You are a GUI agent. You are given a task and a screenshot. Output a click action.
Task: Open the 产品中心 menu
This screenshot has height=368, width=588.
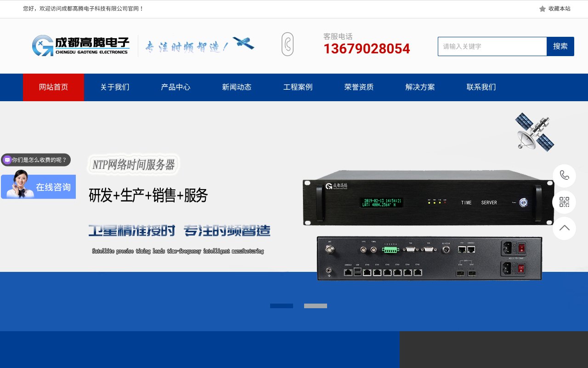(x=175, y=87)
